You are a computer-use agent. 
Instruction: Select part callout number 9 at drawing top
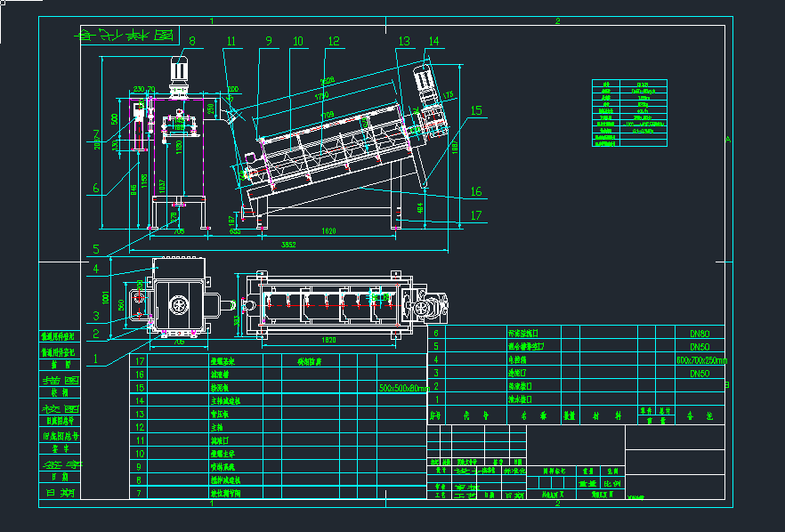click(x=269, y=41)
